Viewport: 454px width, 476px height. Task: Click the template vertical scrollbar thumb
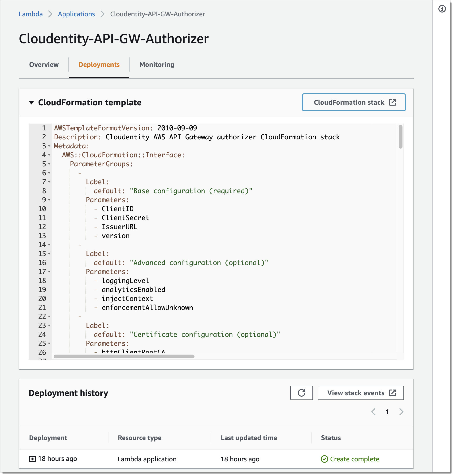[x=400, y=137]
